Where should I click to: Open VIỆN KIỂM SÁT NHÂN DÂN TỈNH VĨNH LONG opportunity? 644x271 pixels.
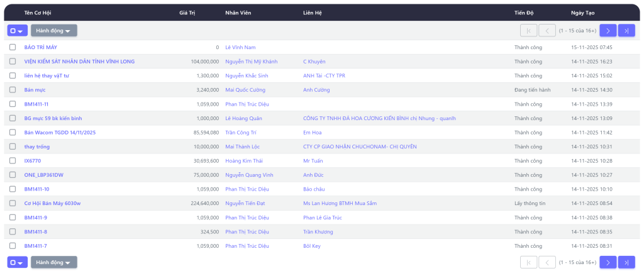(x=79, y=62)
